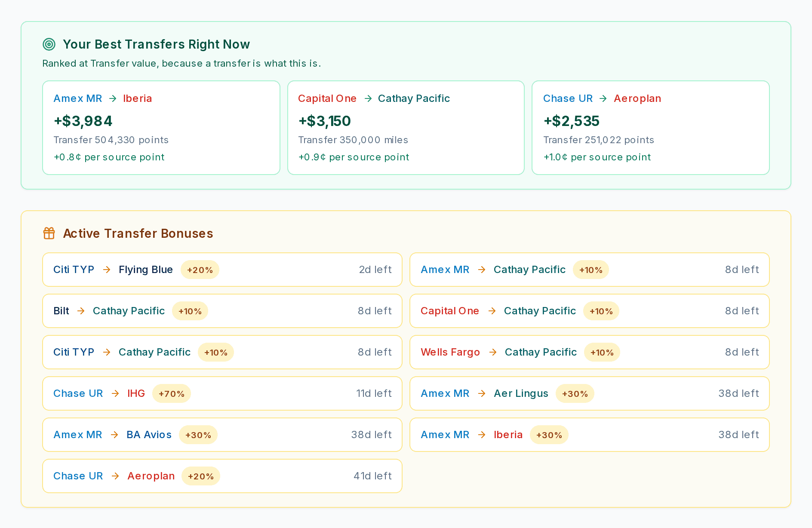This screenshot has height=528, width=812.
Task: Click 'BA Avios' destination label
Action: 149,435
